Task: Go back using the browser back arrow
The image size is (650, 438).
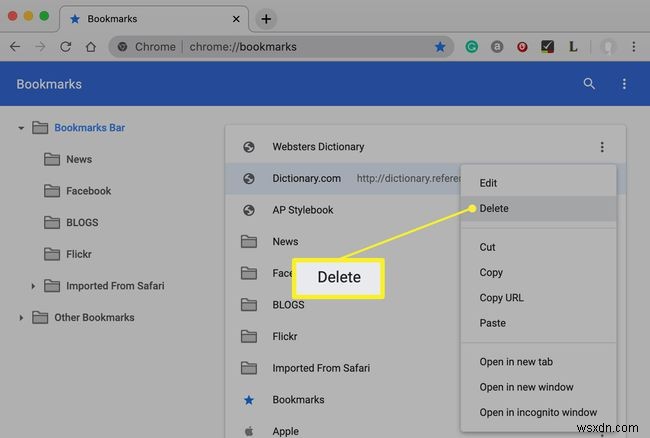Action: click(15, 46)
